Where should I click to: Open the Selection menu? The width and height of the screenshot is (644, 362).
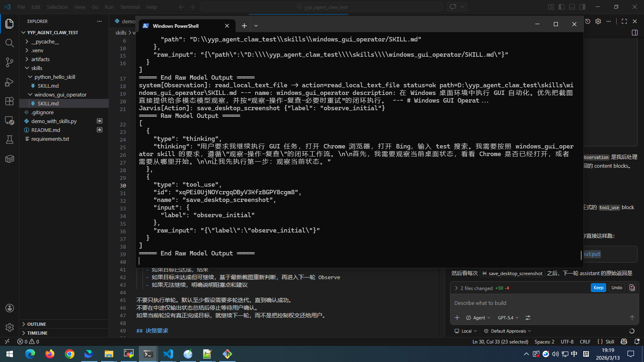click(57, 7)
